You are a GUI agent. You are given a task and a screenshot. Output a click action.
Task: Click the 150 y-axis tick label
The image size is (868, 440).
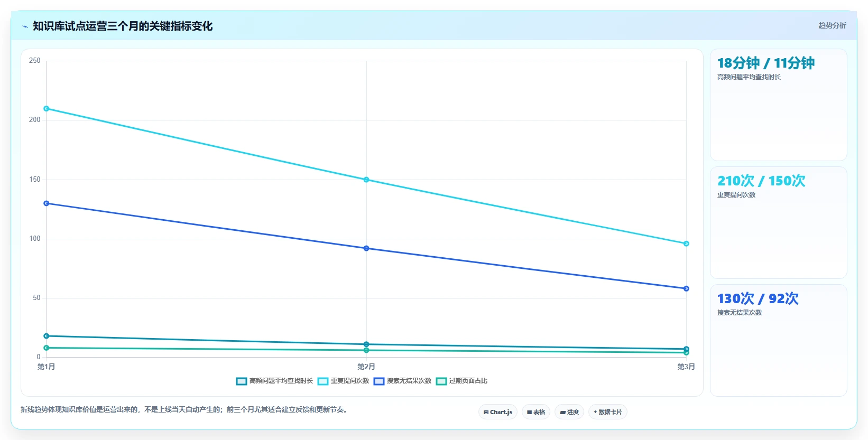click(x=35, y=180)
